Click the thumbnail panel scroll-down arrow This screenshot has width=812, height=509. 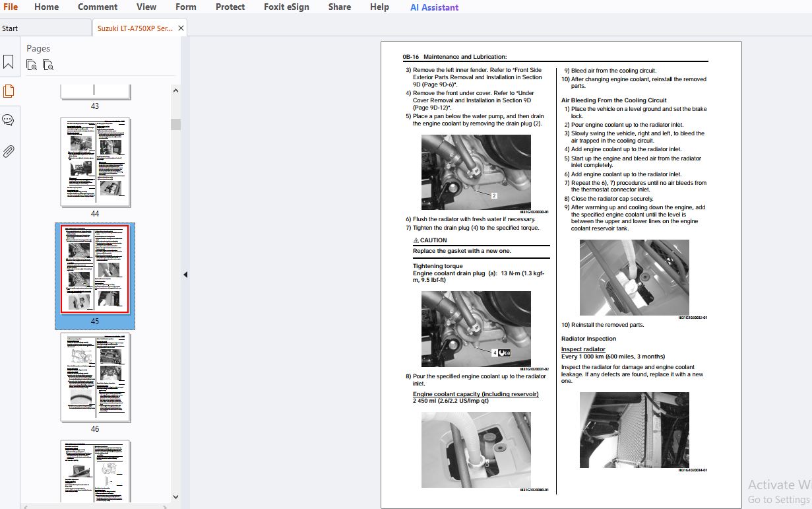tap(175, 497)
